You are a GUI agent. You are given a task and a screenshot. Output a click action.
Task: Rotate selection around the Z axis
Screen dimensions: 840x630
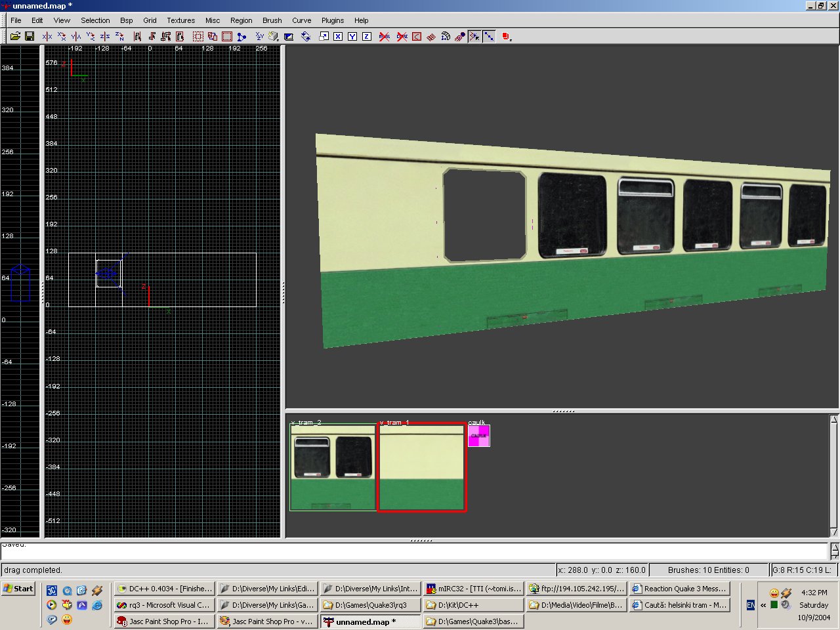coord(119,37)
